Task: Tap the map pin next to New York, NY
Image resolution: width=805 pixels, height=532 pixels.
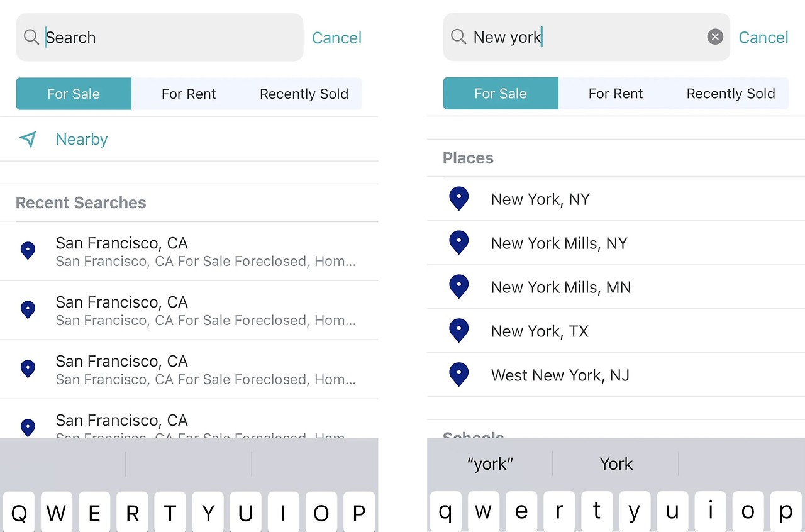Action: [x=459, y=199]
